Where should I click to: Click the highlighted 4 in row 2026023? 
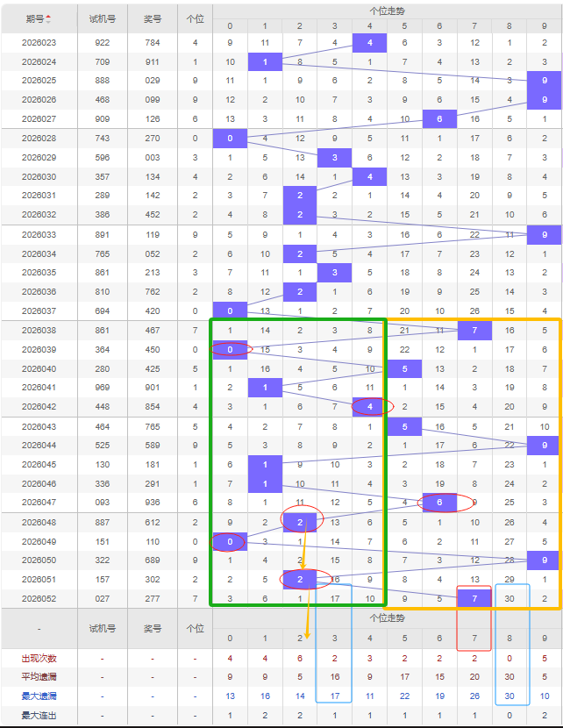click(369, 43)
